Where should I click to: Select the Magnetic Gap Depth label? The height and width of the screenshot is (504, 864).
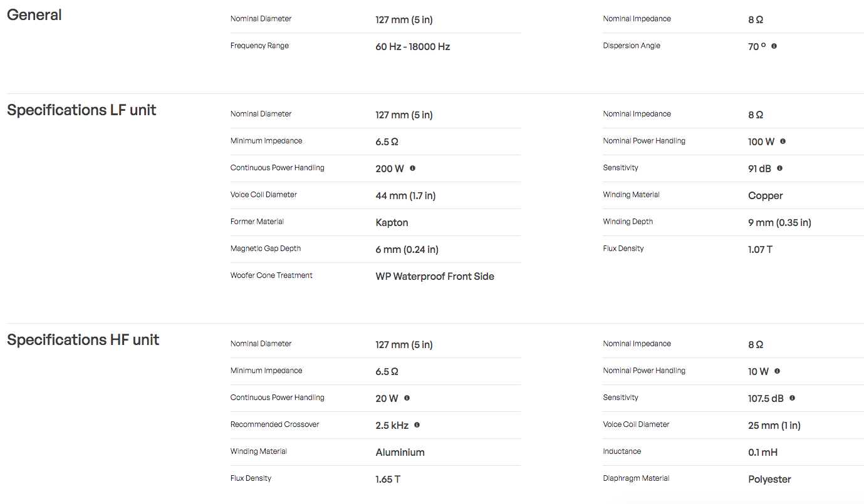(266, 249)
